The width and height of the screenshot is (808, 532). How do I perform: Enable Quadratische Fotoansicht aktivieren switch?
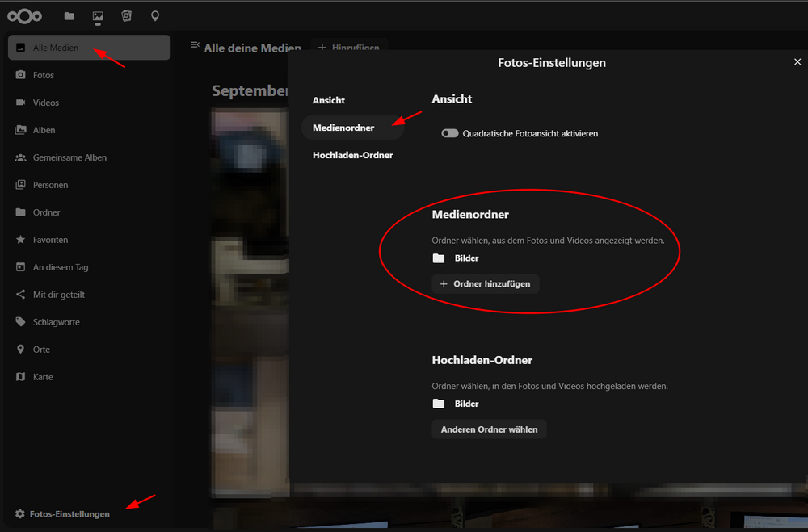point(450,133)
